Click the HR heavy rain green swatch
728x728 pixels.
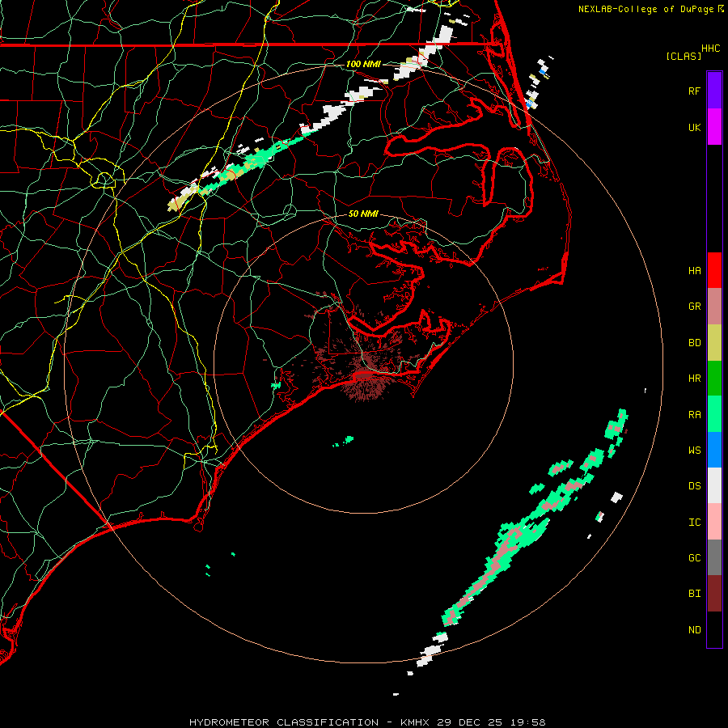coord(714,379)
